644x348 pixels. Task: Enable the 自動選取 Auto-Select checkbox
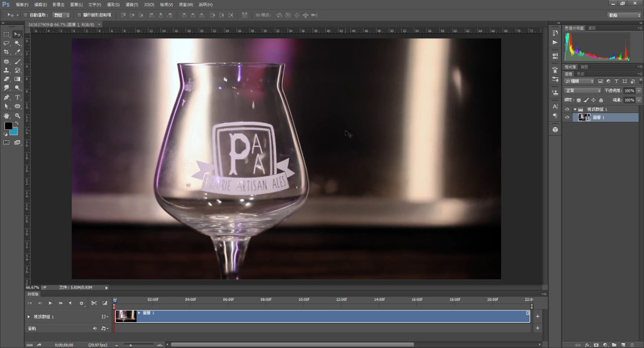(25, 15)
